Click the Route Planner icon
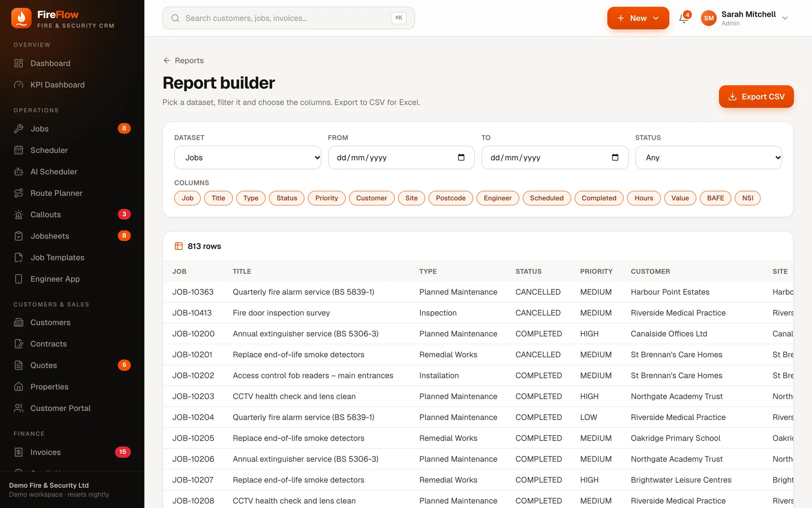The height and width of the screenshot is (508, 812). [19, 193]
